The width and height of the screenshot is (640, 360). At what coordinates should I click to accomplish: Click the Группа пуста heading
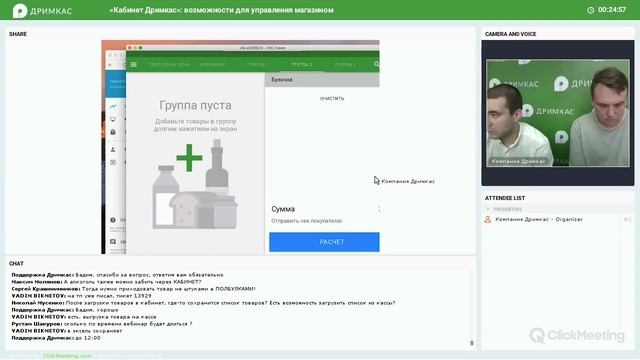click(195, 105)
